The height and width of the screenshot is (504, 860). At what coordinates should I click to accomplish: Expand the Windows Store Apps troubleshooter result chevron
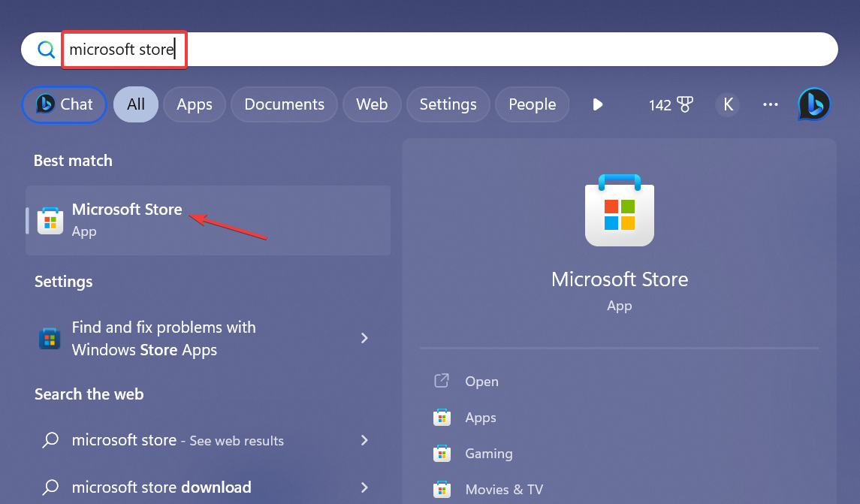(364, 338)
